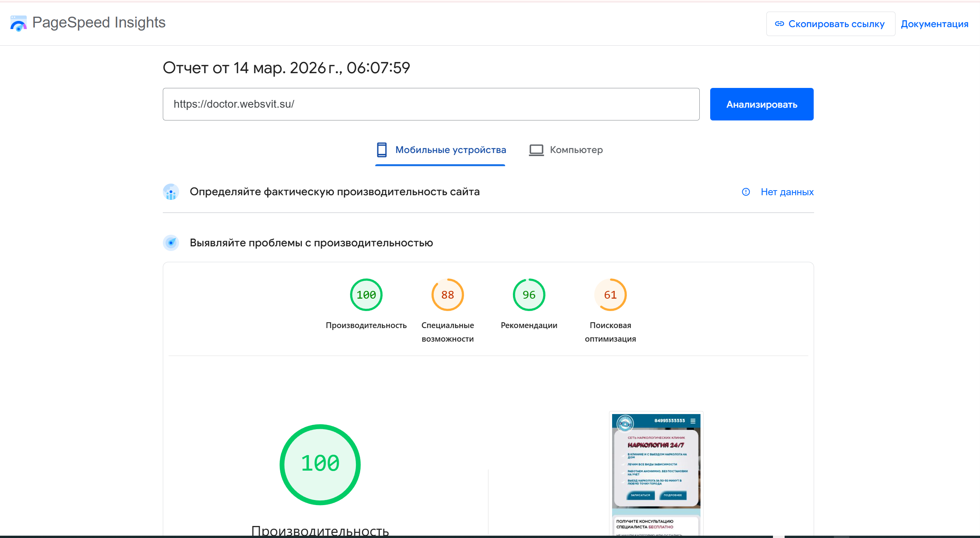Jump to Рекомендации score gauge 96
This screenshot has height=538, width=980.
point(529,295)
